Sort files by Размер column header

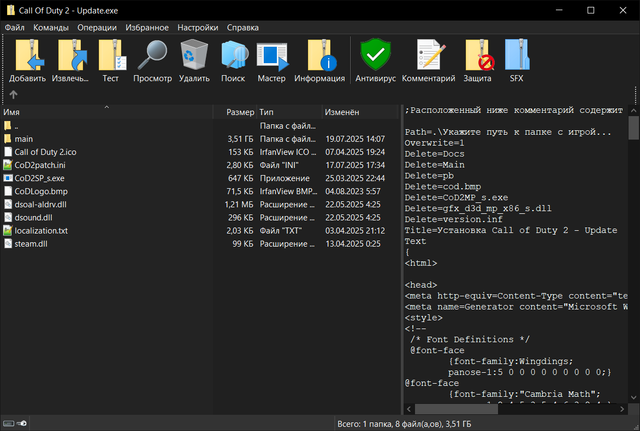tap(235, 112)
